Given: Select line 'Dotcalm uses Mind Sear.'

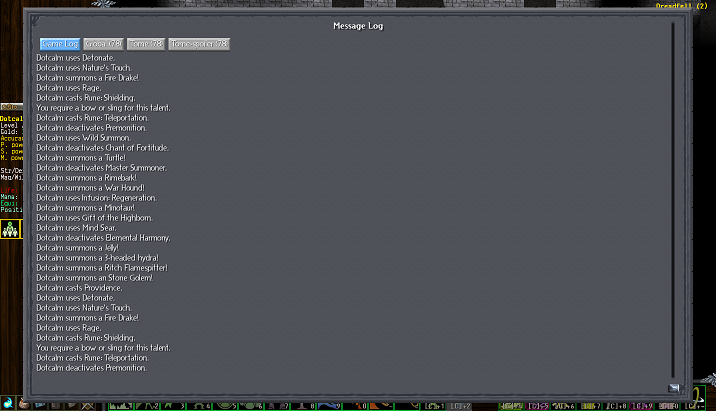Looking at the screenshot, I should pos(76,228).
